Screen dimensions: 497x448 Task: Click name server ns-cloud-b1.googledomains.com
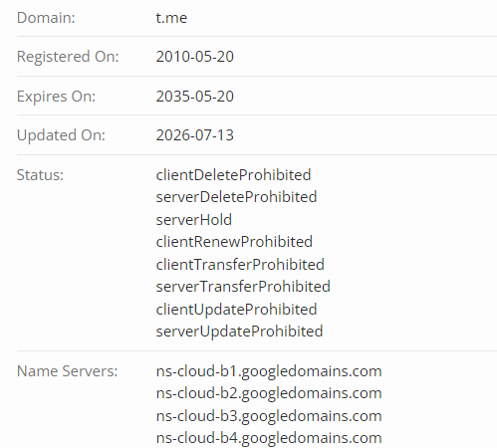pos(269,371)
